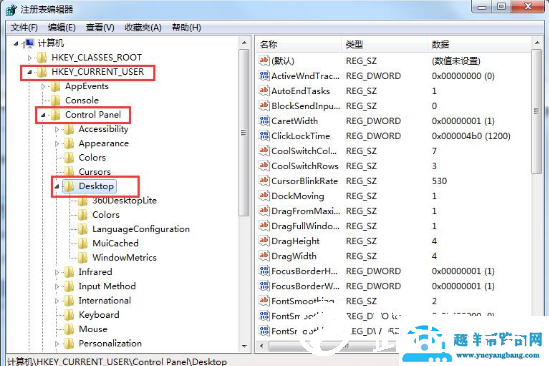Click the AppEvents folder icon
The height and width of the screenshot is (366, 549).
[x=55, y=86]
